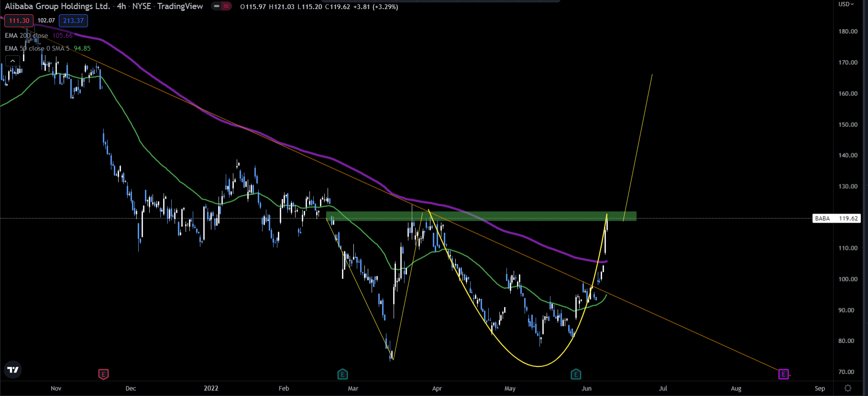The width and height of the screenshot is (868, 396).
Task: Click the BABA 119.62 price label
Action: tap(836, 218)
